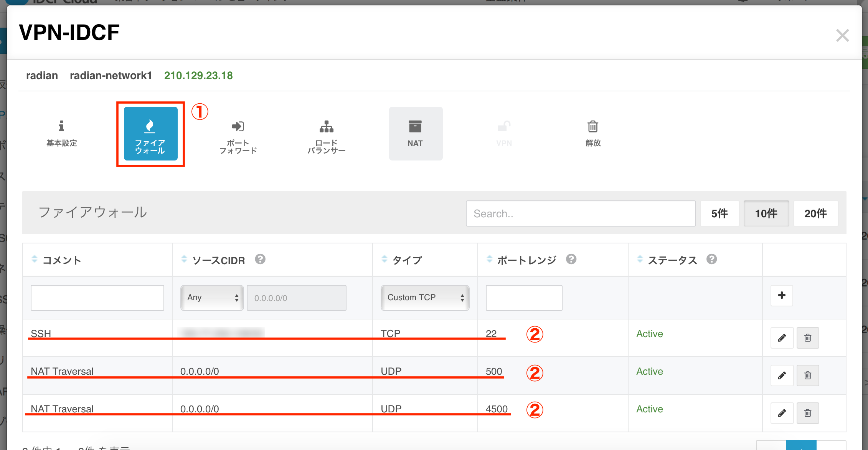The height and width of the screenshot is (450, 868).
Task: Show help for ソースCIDR column
Action: (x=260, y=260)
